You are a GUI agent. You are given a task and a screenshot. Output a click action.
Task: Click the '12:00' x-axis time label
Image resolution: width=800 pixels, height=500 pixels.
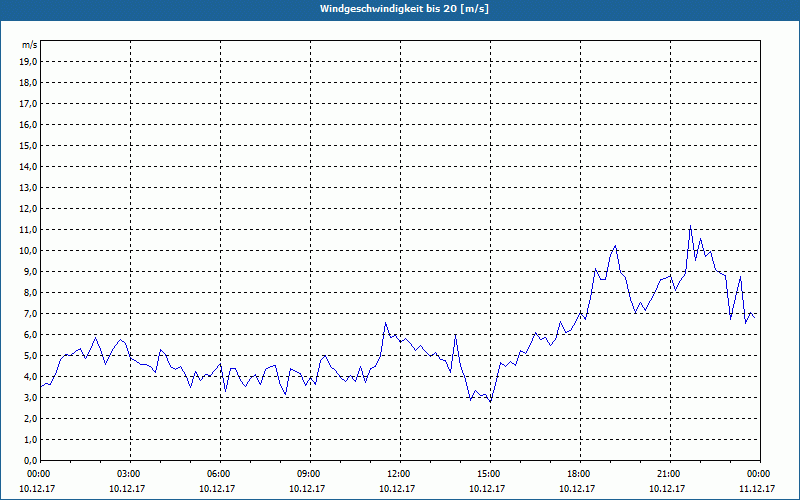click(401, 474)
